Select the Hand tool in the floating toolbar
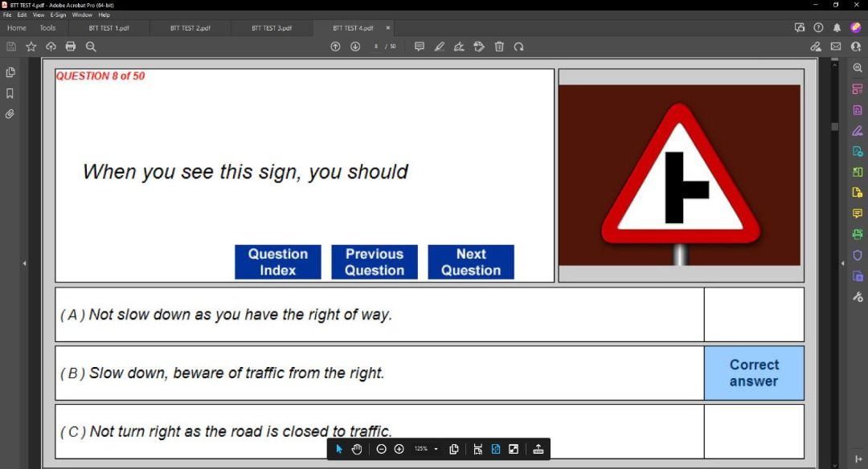The width and height of the screenshot is (868, 469). tap(356, 449)
